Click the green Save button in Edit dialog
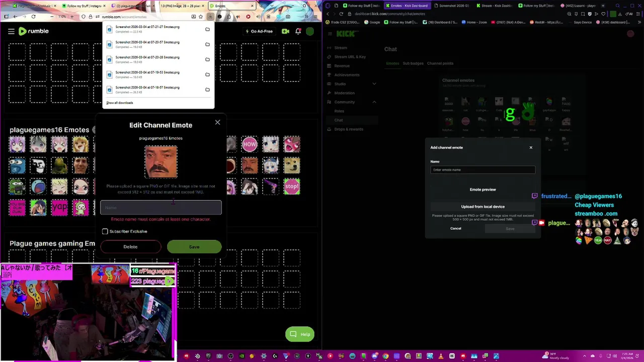The height and width of the screenshot is (362, 644). [194, 247]
